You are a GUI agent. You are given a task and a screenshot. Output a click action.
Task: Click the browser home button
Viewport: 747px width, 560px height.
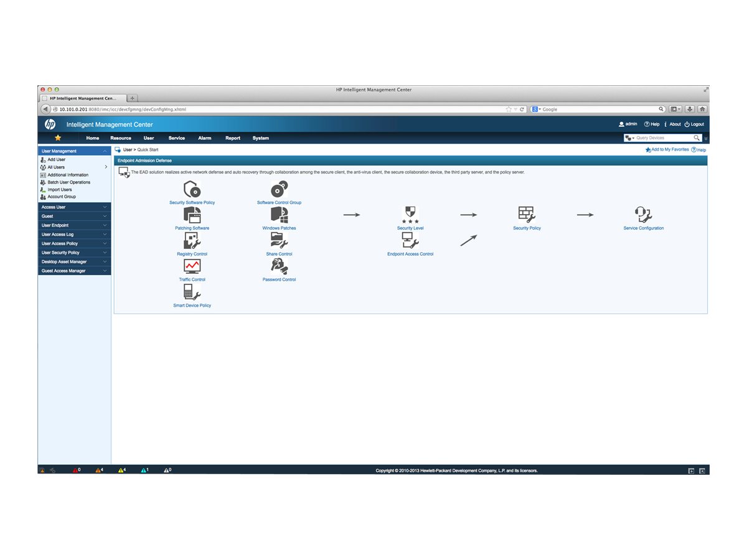702,109
